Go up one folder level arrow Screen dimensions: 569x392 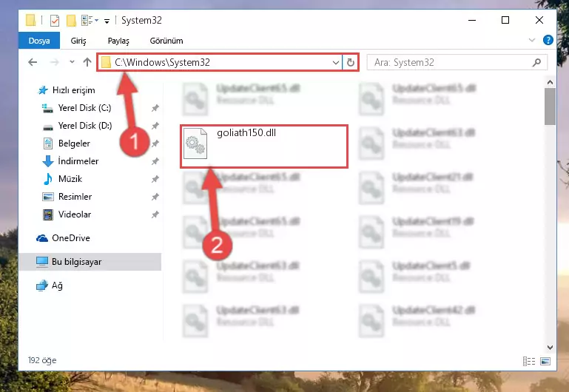(x=87, y=62)
